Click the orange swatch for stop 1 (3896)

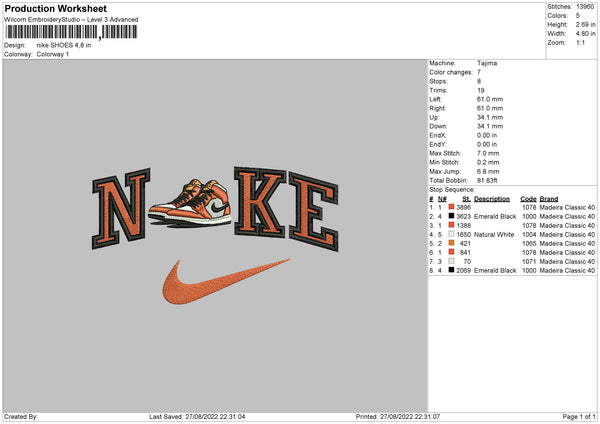click(452, 207)
